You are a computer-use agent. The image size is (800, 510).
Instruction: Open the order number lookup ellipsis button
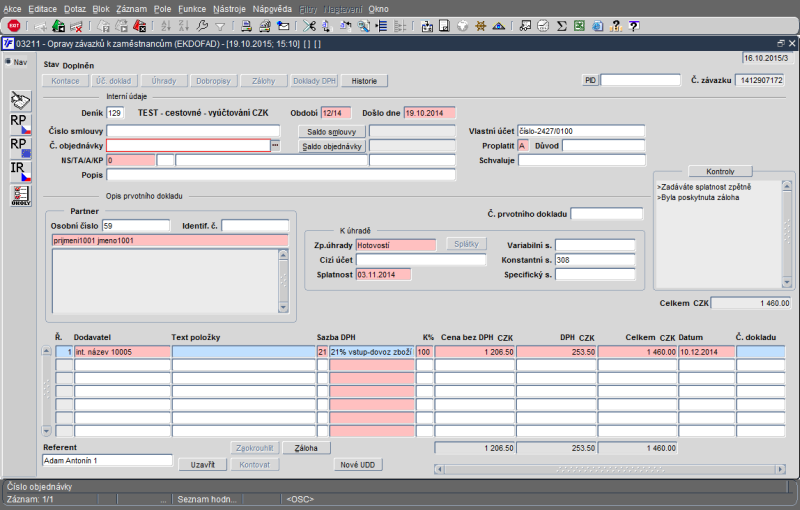pyautogui.click(x=275, y=145)
